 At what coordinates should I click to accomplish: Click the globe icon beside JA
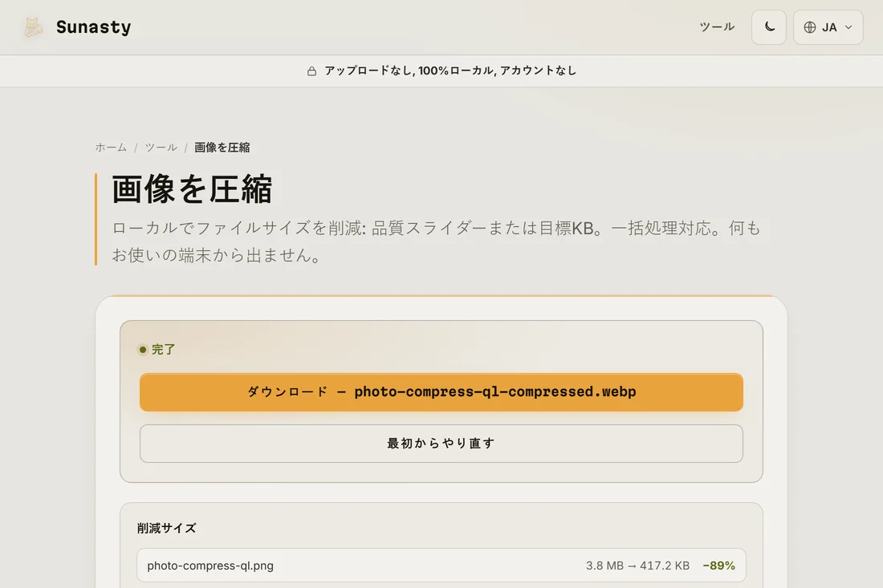pos(810,27)
